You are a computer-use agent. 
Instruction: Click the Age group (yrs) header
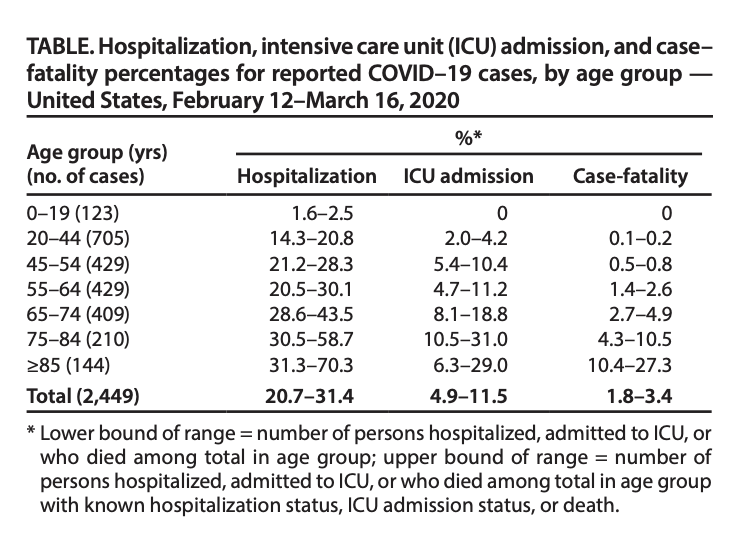pos(98,155)
